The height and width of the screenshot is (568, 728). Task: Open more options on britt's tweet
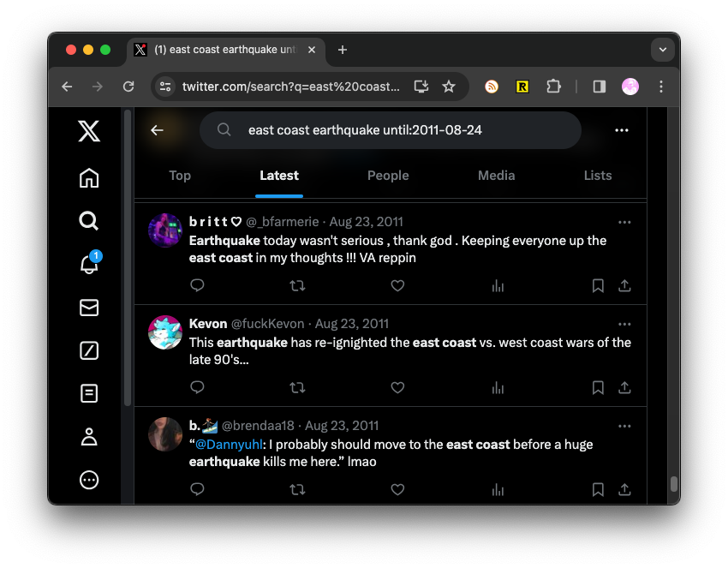point(624,222)
